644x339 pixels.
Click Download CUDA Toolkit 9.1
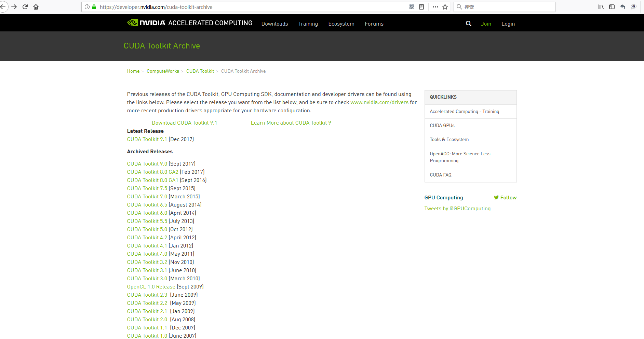coord(185,123)
